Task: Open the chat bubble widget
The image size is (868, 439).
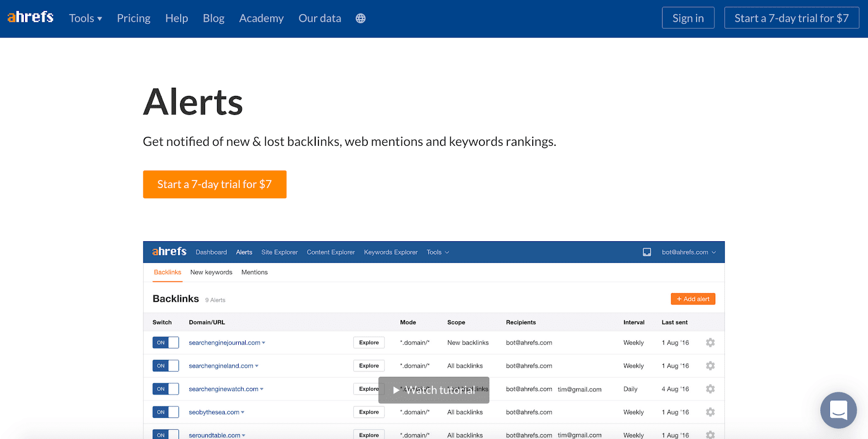Action: click(839, 410)
